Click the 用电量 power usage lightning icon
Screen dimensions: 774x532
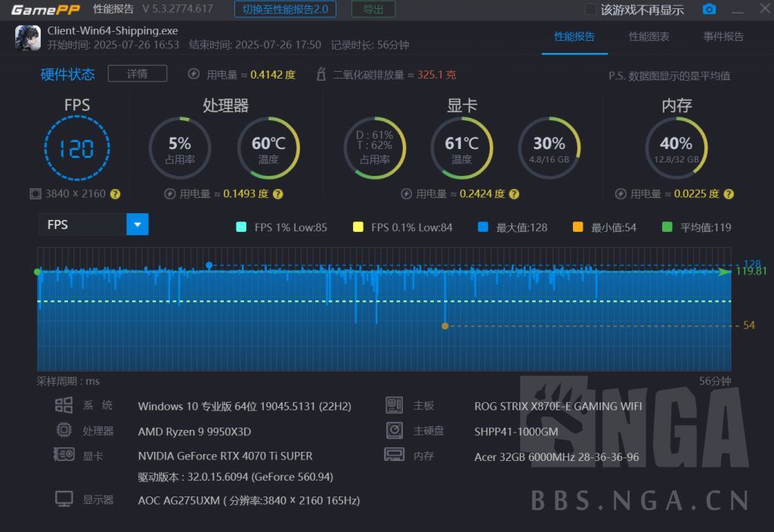[193, 74]
